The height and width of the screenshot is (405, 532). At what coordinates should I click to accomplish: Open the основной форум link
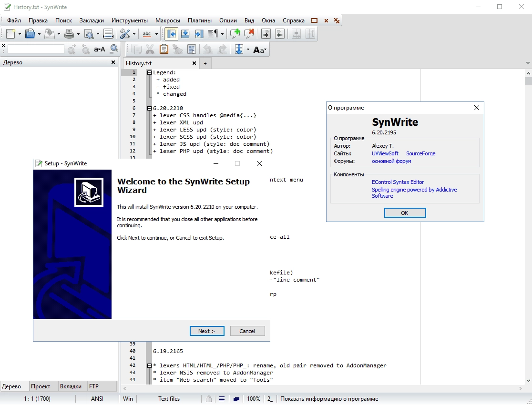click(391, 161)
